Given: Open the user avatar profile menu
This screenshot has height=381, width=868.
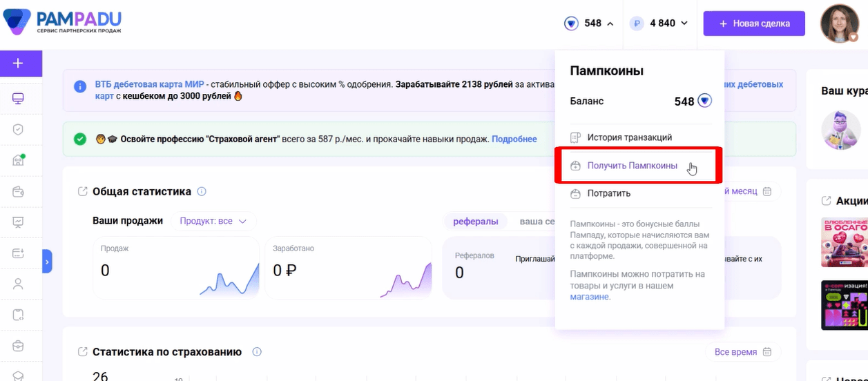Looking at the screenshot, I should (x=839, y=23).
